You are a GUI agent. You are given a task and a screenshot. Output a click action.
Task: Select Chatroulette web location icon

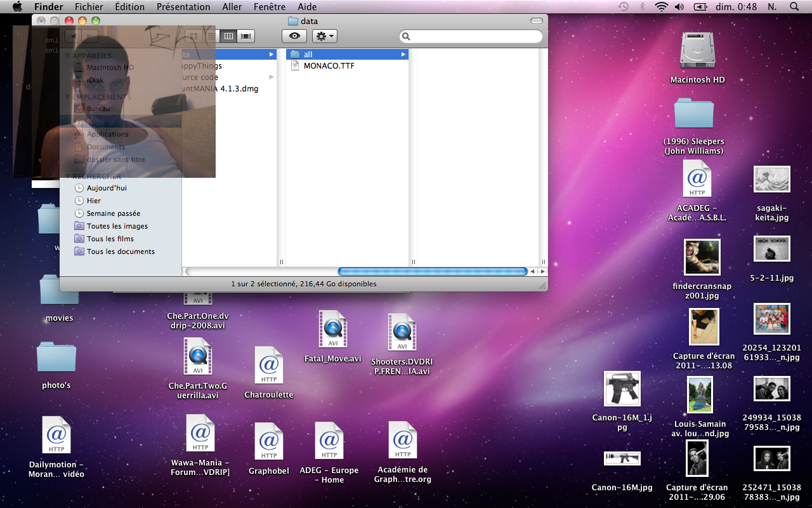268,365
